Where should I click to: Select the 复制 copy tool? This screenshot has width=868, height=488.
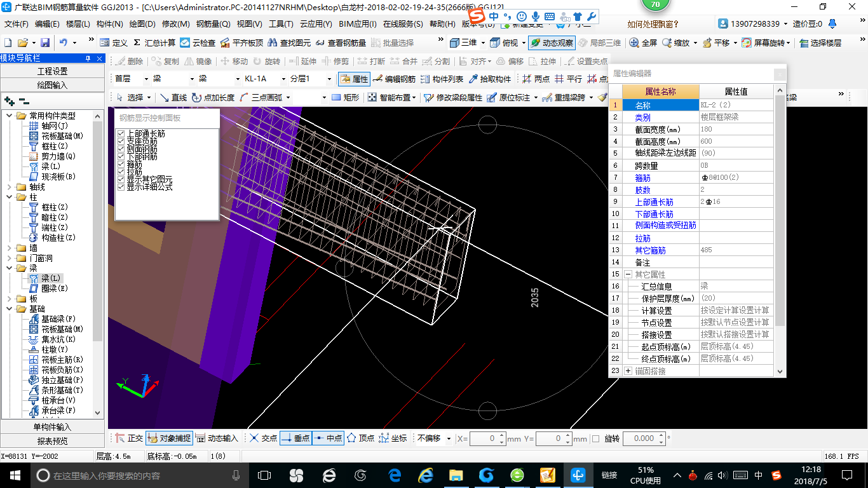165,61
